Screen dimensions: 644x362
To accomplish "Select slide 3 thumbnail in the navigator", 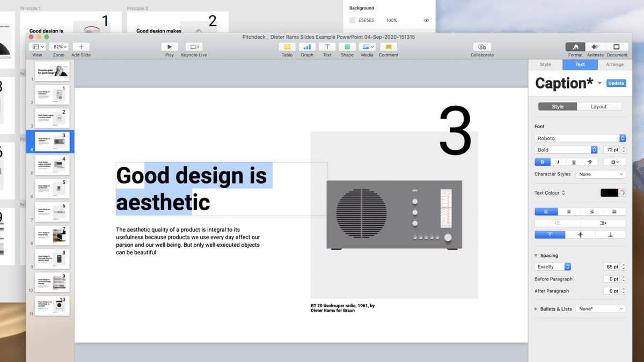I will pos(52,118).
